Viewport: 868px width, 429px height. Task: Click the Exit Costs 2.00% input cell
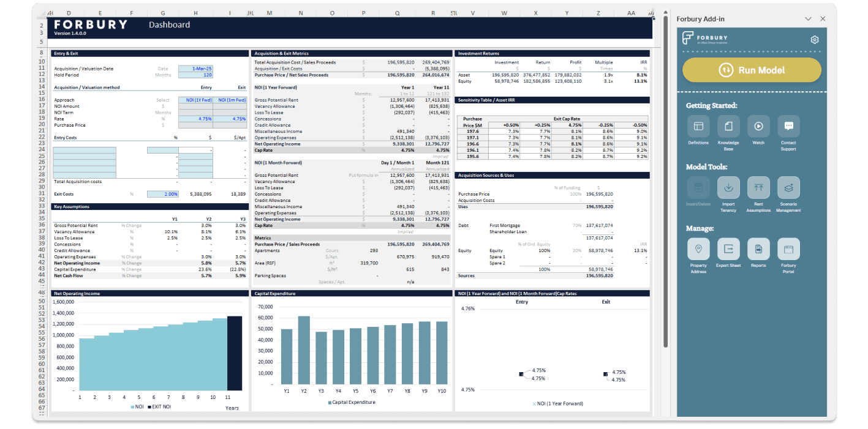click(x=164, y=194)
